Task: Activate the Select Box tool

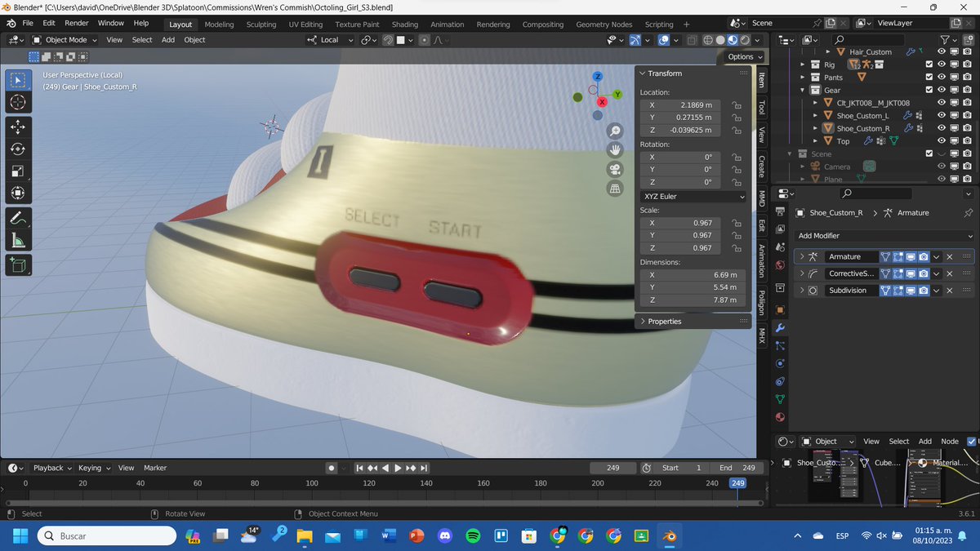Action: click(19, 80)
